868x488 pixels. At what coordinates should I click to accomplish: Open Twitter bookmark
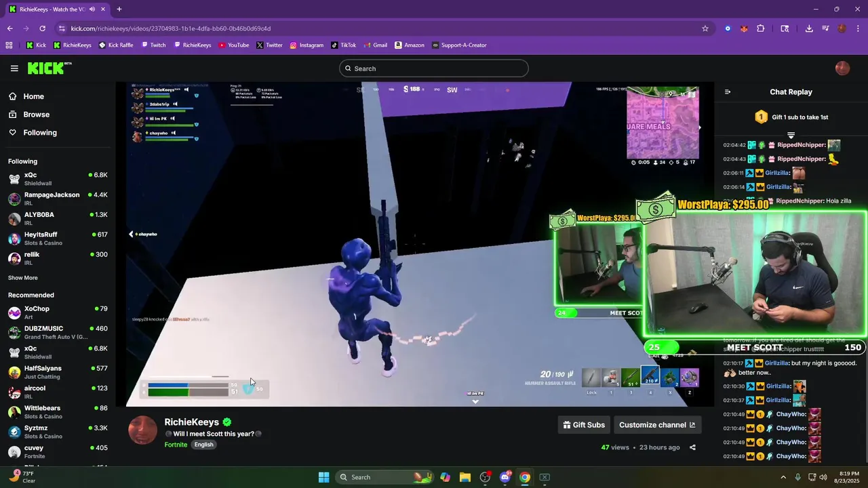[269, 45]
